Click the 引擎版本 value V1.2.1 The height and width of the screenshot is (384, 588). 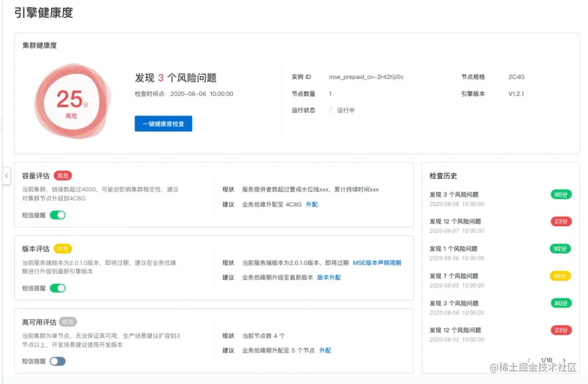(x=516, y=94)
